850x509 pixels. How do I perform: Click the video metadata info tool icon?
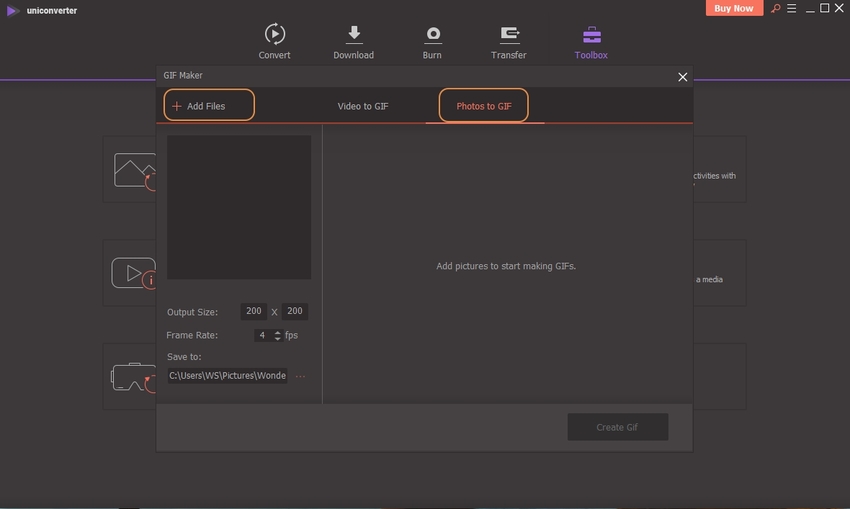(133, 273)
